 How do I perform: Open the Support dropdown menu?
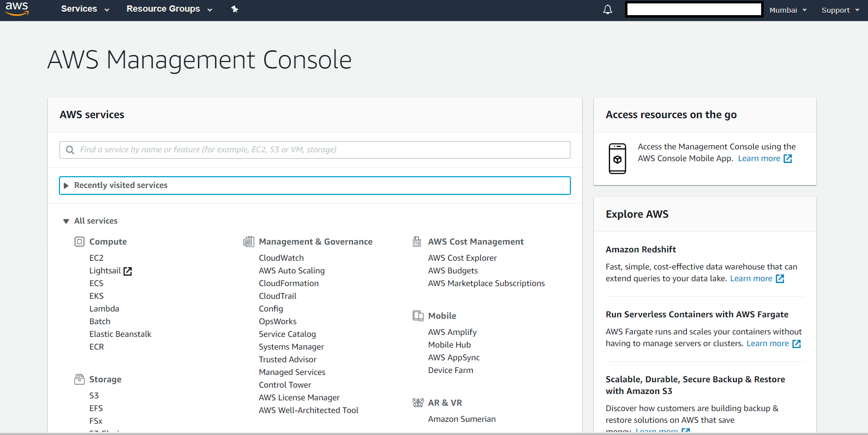tap(841, 10)
